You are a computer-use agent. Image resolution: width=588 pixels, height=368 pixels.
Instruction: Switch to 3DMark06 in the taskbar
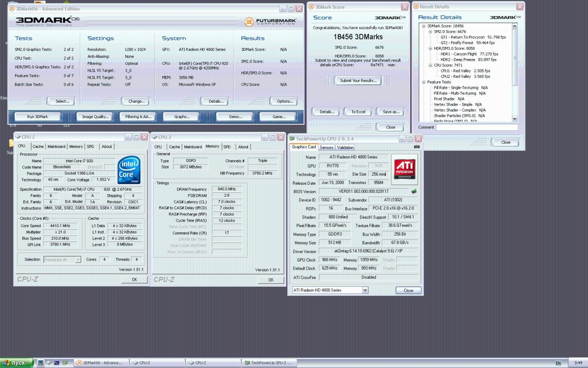click(101, 363)
